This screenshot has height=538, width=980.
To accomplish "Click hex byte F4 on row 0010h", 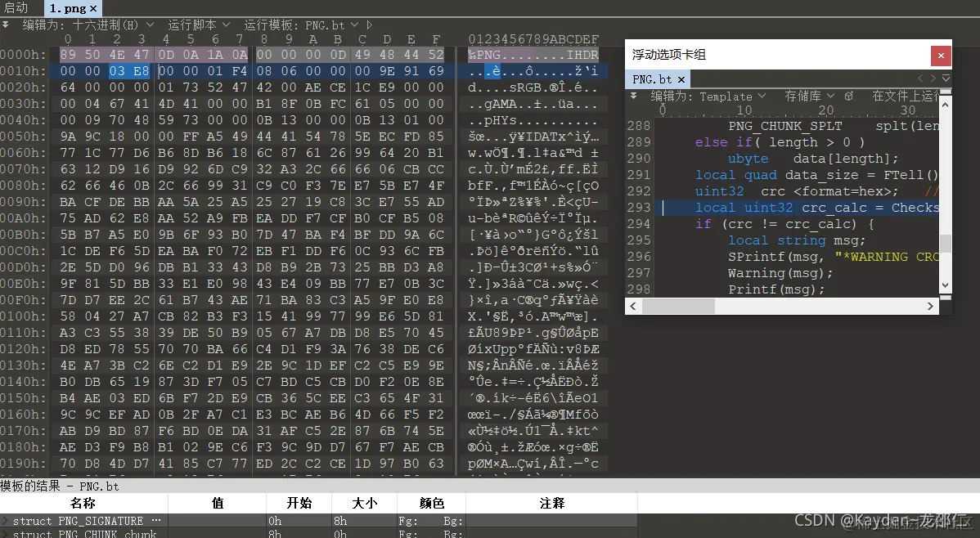I will (240, 71).
